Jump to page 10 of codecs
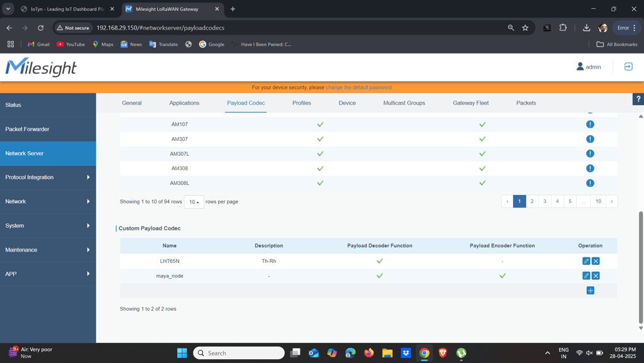 (x=599, y=201)
